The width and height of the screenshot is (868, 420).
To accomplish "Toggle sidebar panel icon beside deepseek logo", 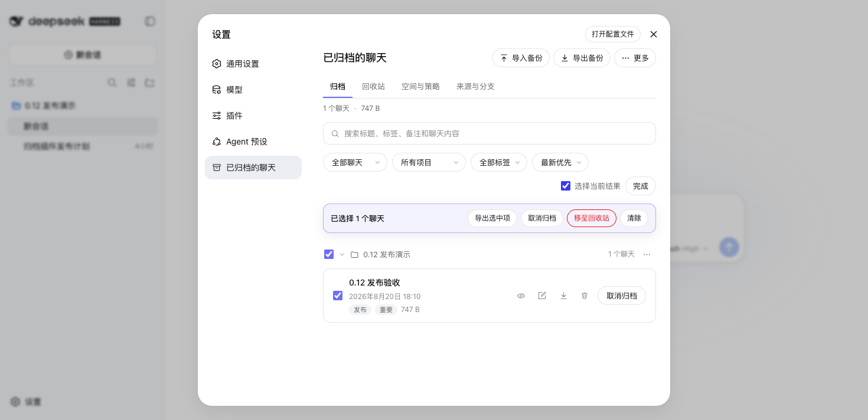I will point(150,21).
